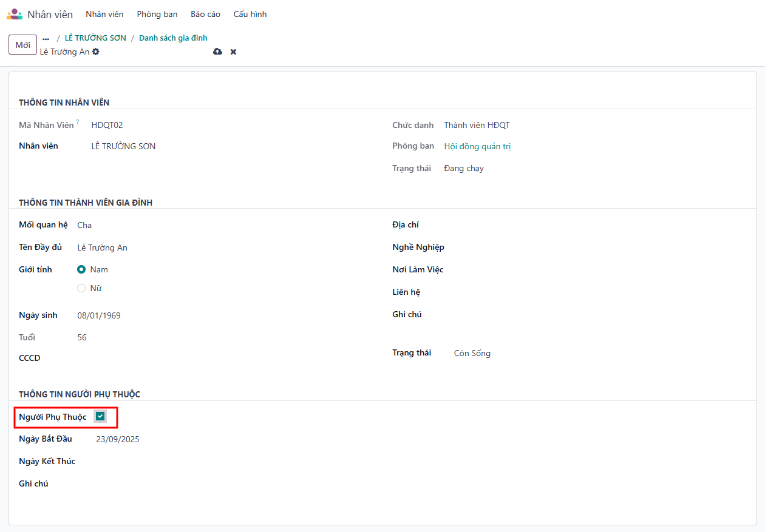Open the Nhân viên menu
The image size is (765, 532).
[x=104, y=14]
